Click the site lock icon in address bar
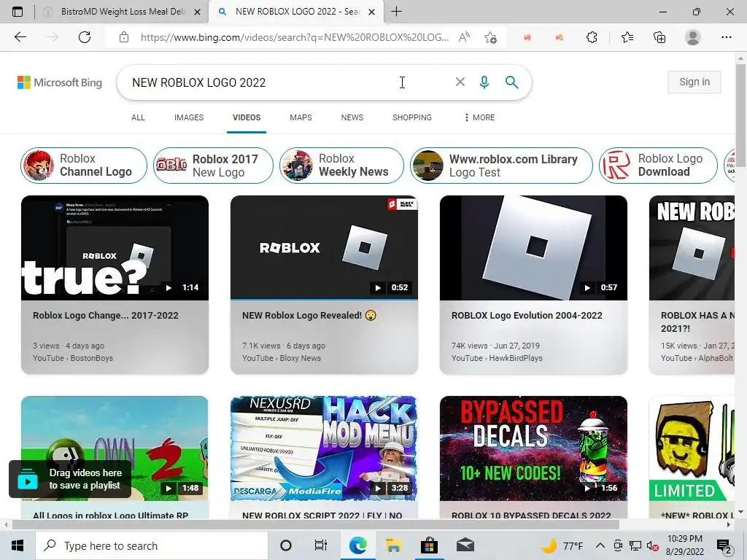747x560 pixels. [x=124, y=37]
